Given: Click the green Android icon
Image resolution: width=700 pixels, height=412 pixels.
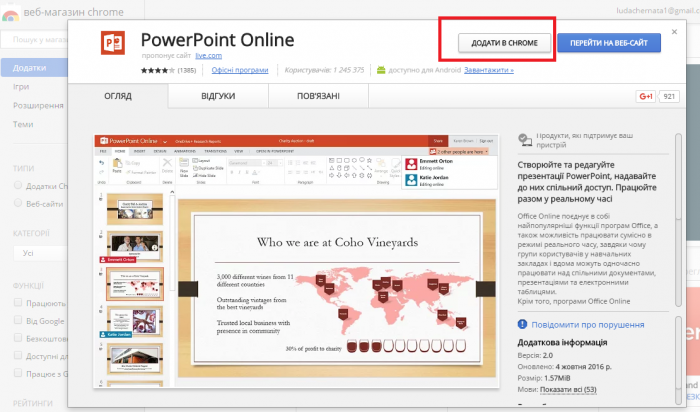Looking at the screenshot, I should click(x=380, y=70).
